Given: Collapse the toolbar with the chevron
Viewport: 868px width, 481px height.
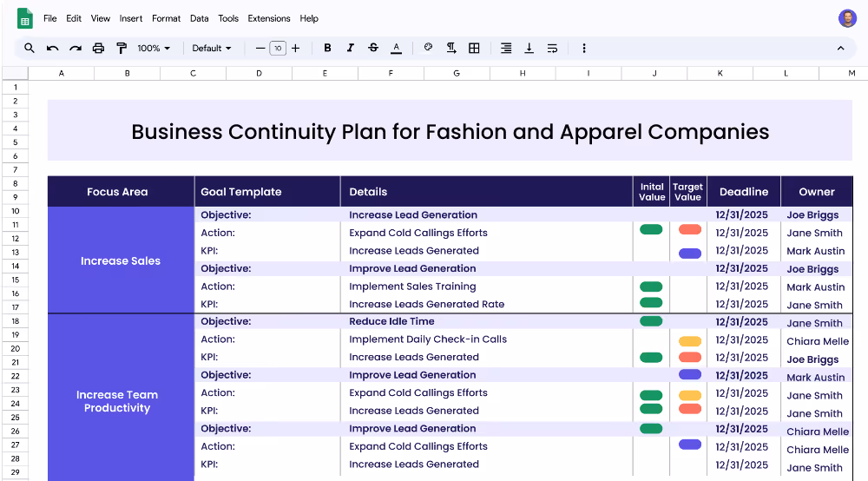Looking at the screenshot, I should click(840, 49).
